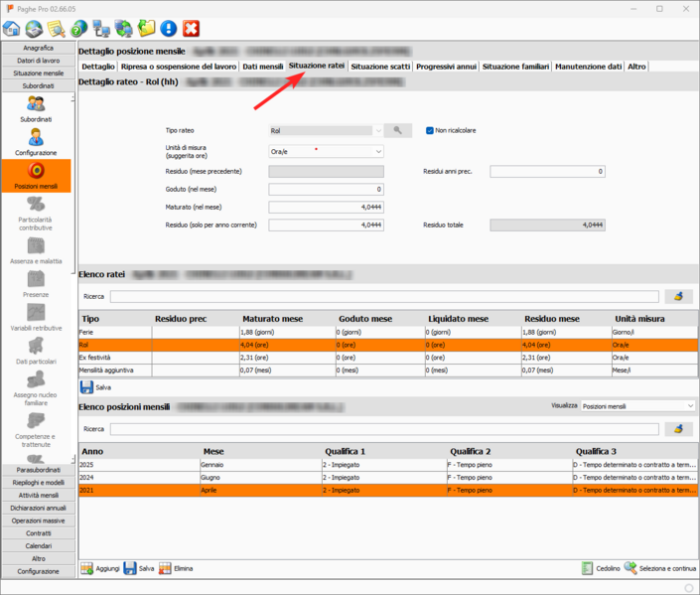Open Posizioni mensili sidebar icon
This screenshot has height=595, width=700.
(x=36, y=176)
